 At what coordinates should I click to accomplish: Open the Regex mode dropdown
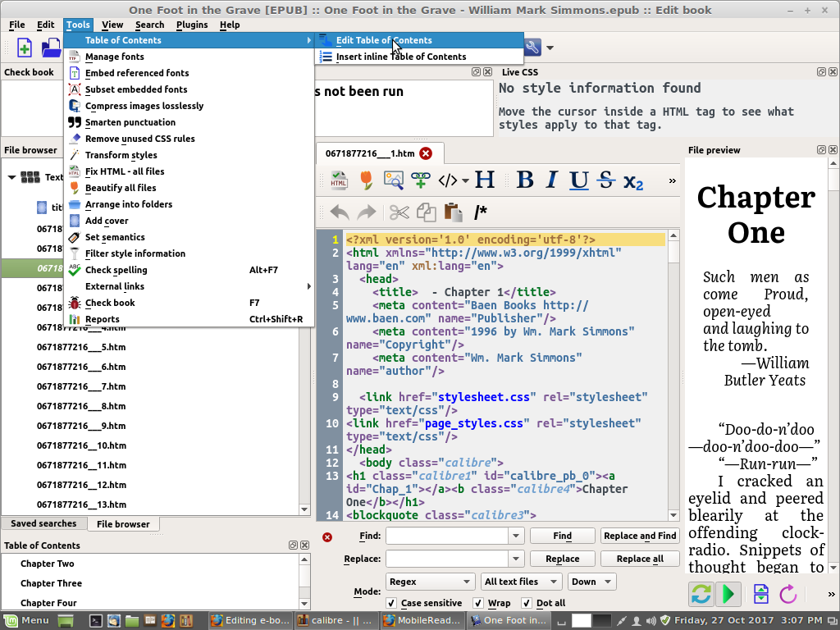coord(429,582)
